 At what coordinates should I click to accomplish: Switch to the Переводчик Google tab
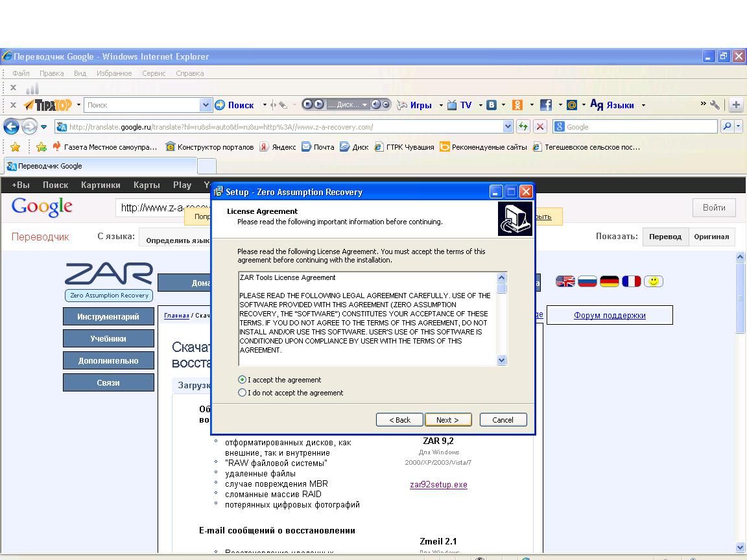(x=100, y=166)
